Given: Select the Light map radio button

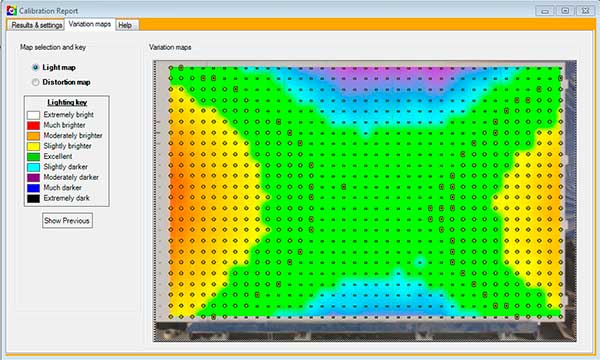Looking at the screenshot, I should [x=35, y=67].
